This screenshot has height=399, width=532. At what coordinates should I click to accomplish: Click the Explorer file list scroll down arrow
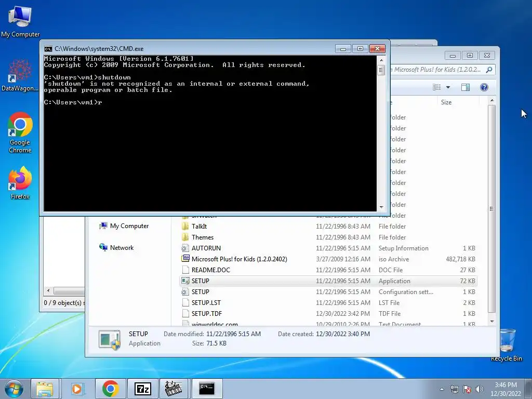[492, 321]
